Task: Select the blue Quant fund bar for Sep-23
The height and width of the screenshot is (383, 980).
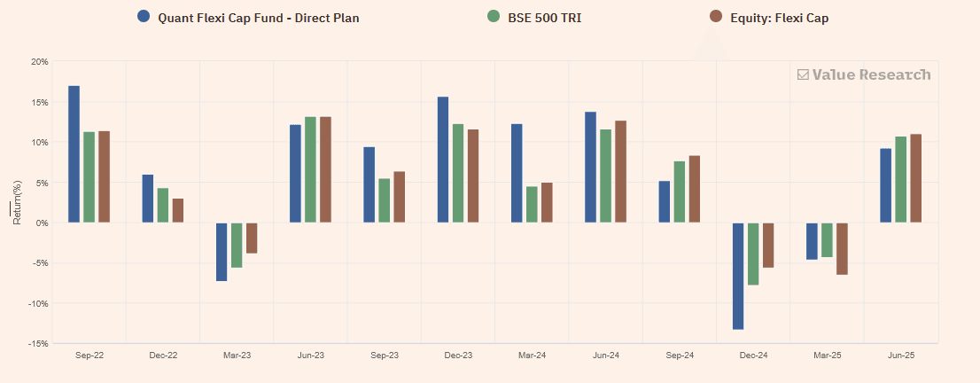Action: click(369, 184)
